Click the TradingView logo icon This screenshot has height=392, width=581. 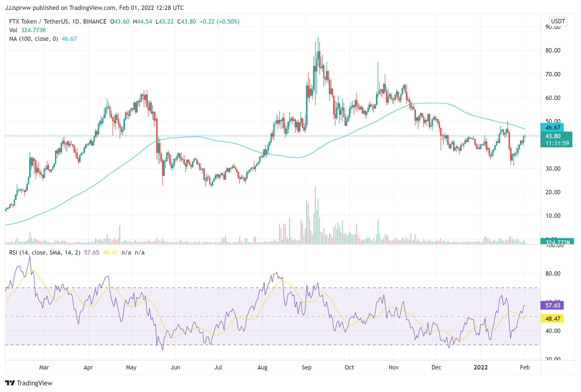click(x=10, y=383)
